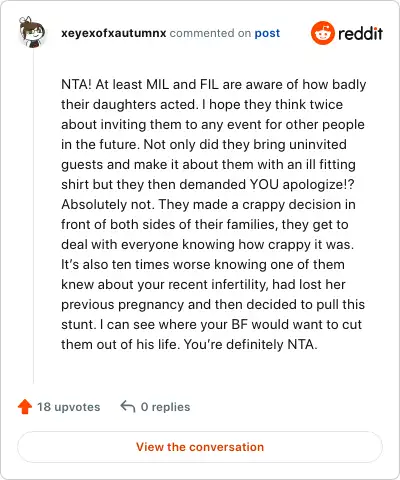Click the line "their daughters acted"
This screenshot has width=400, height=480.
pyautogui.click(x=202, y=105)
